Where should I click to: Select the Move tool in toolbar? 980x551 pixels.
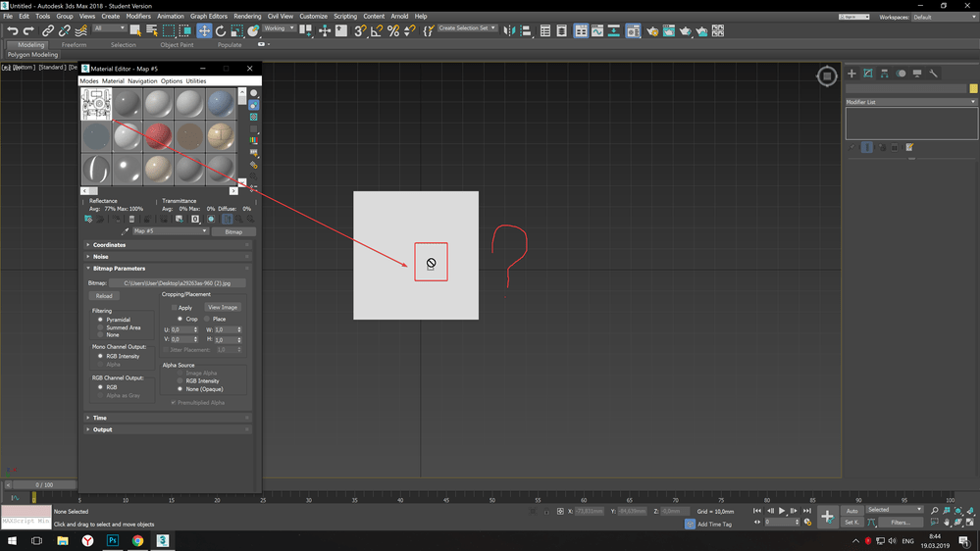(x=204, y=30)
